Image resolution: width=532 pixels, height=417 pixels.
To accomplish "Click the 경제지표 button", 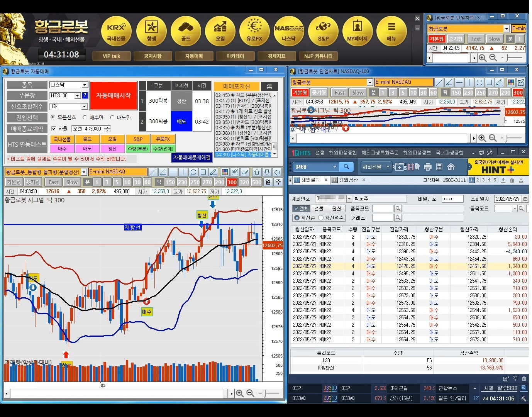I will 277,56.
